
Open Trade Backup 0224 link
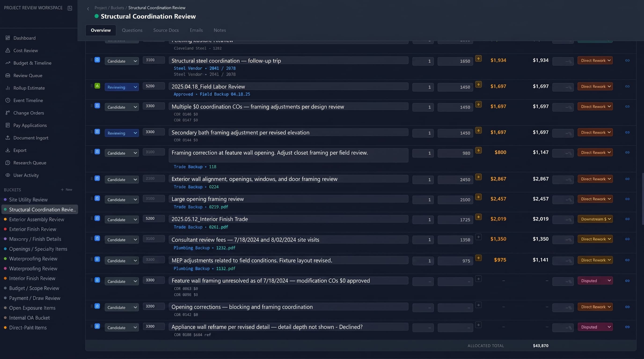tap(196, 187)
